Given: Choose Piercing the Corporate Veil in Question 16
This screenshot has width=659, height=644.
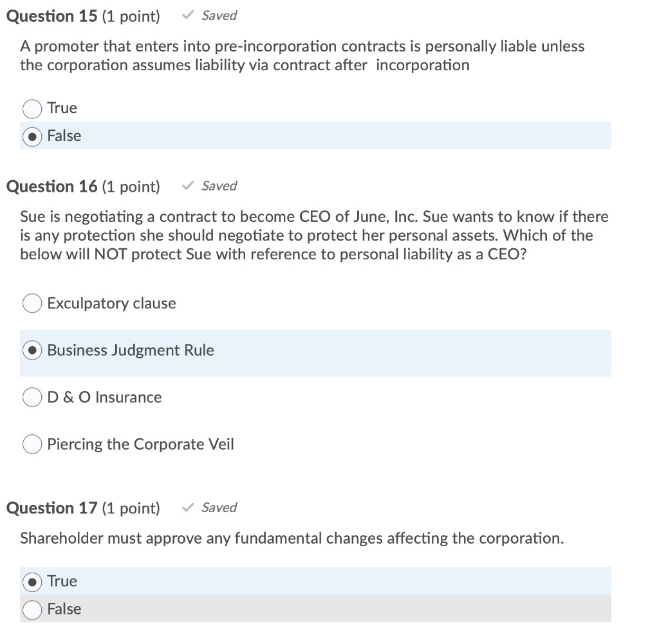Looking at the screenshot, I should click(32, 443).
